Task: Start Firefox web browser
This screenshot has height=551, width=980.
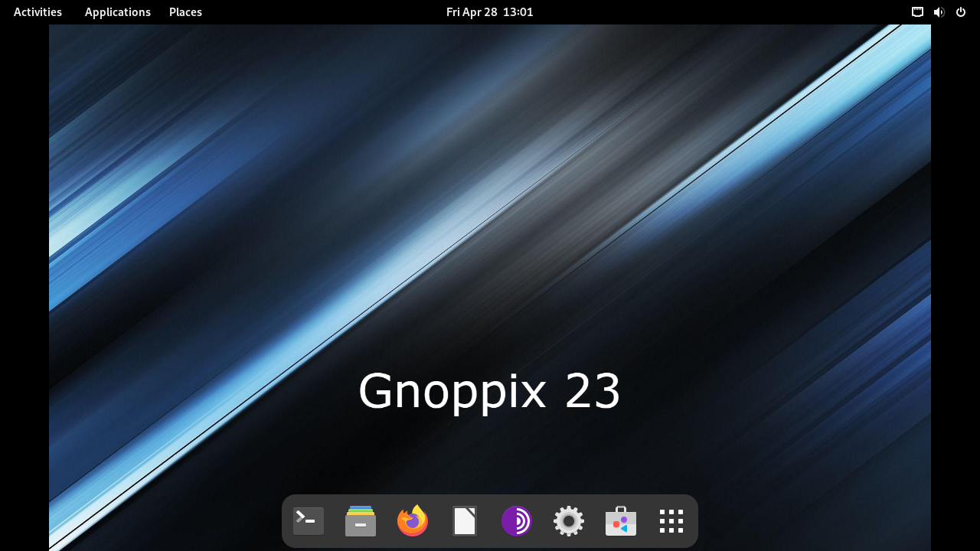Action: [x=413, y=521]
